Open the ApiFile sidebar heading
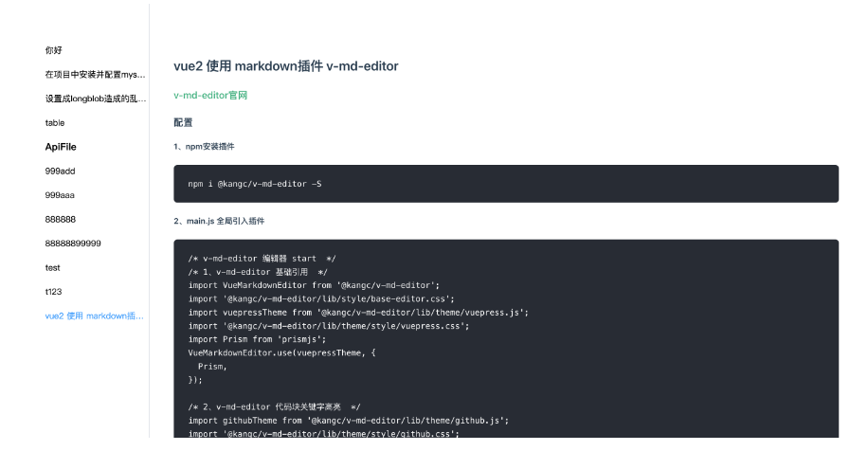Viewport: 868px width, 451px height. point(61,147)
